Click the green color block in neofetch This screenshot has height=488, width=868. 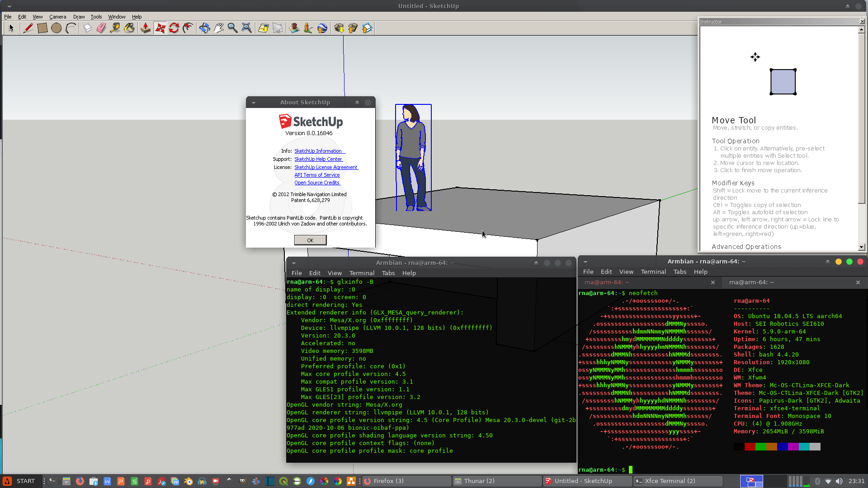click(760, 447)
